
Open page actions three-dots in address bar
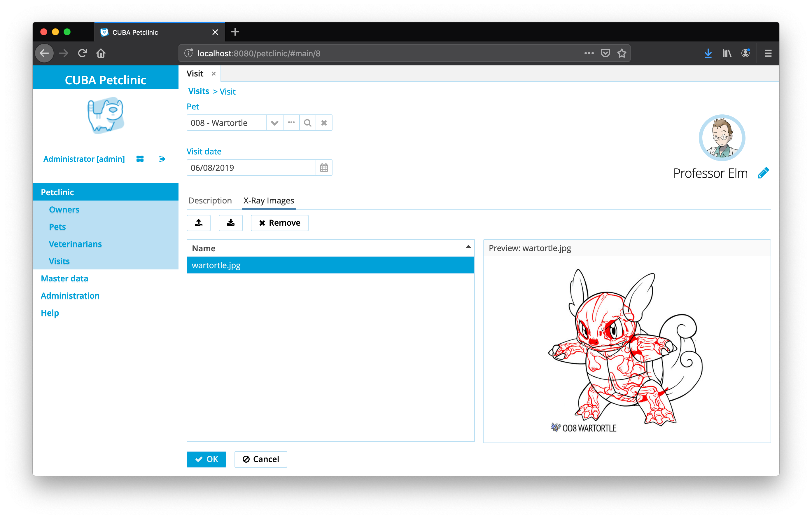click(x=589, y=53)
